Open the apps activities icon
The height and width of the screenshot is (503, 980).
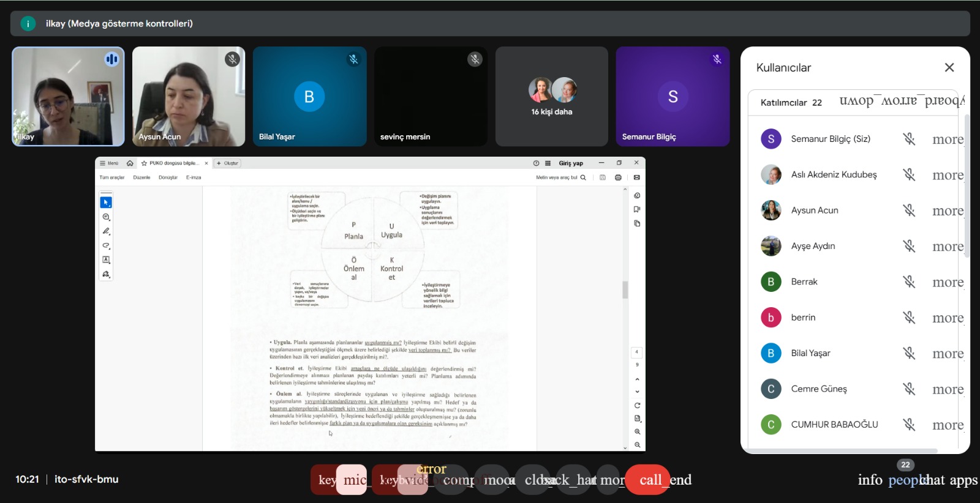tap(963, 480)
